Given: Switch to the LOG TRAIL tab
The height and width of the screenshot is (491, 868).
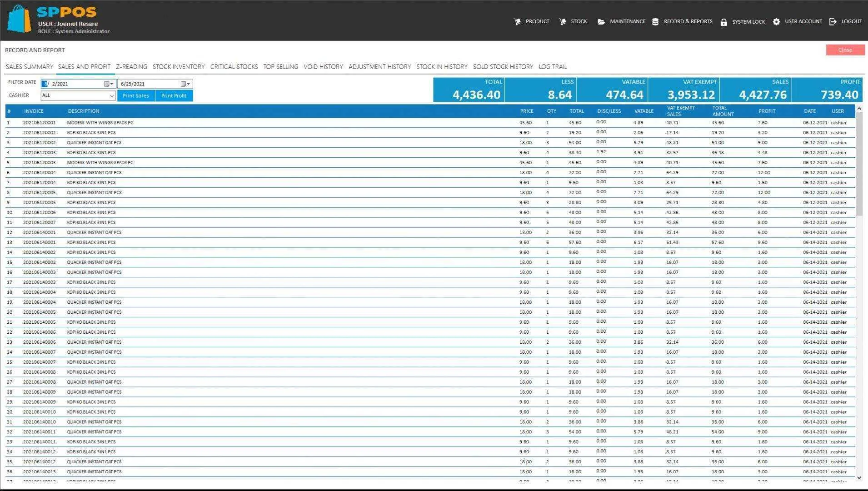Looking at the screenshot, I should [553, 67].
